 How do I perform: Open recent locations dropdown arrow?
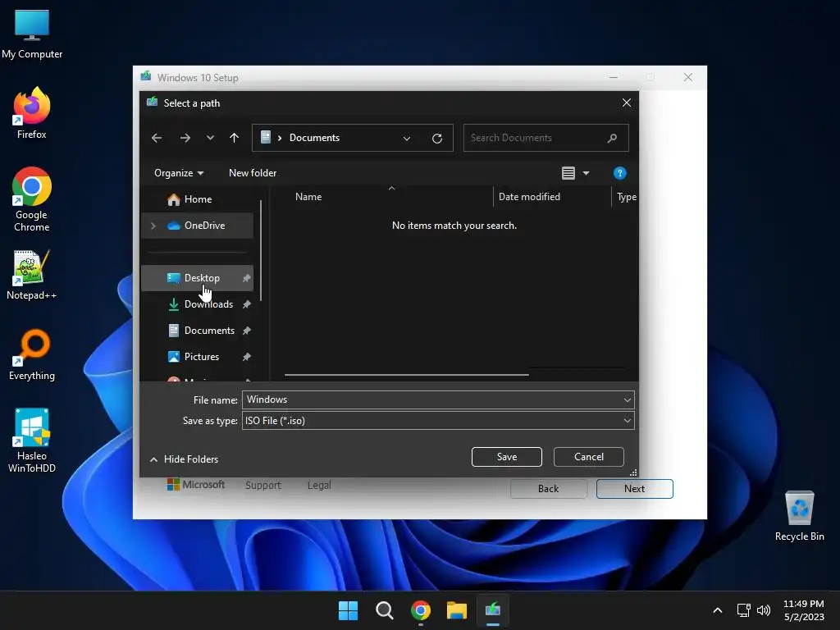tap(210, 138)
